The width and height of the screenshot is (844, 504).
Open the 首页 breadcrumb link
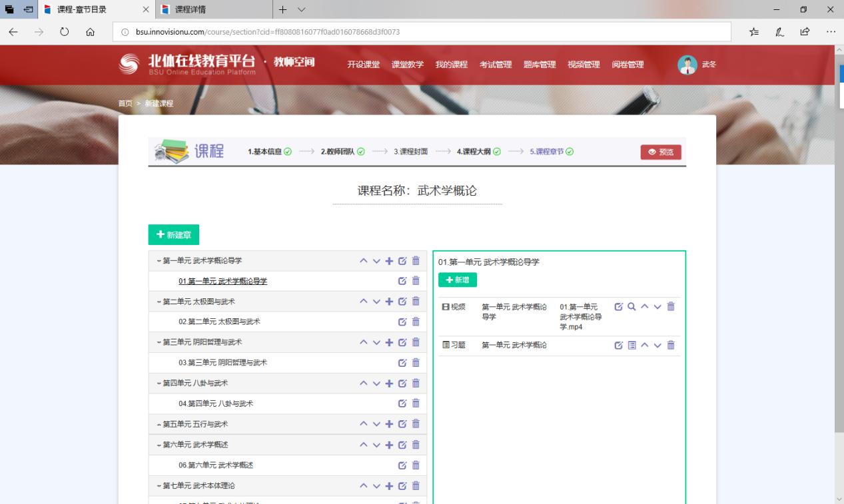(x=123, y=103)
